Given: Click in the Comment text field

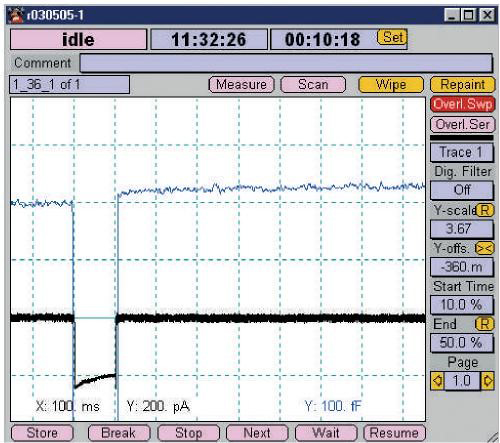Looking at the screenshot, I should point(286,63).
